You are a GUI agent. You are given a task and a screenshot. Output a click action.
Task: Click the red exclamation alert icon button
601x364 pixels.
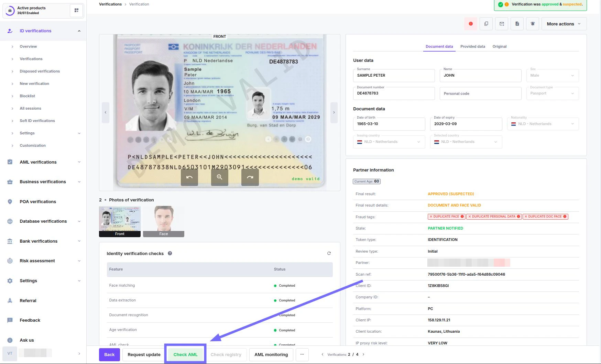[471, 24]
